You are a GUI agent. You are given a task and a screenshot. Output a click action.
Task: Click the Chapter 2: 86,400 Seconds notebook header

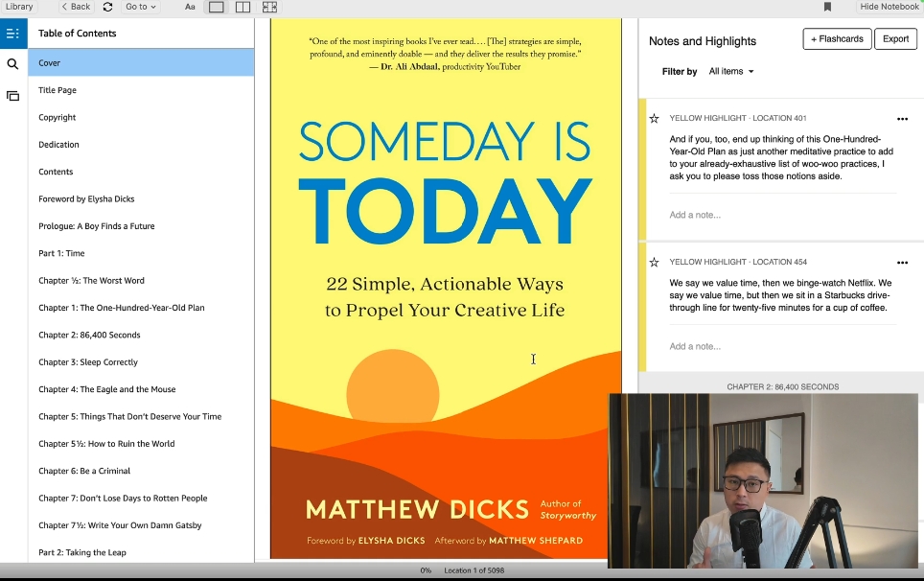coord(782,387)
